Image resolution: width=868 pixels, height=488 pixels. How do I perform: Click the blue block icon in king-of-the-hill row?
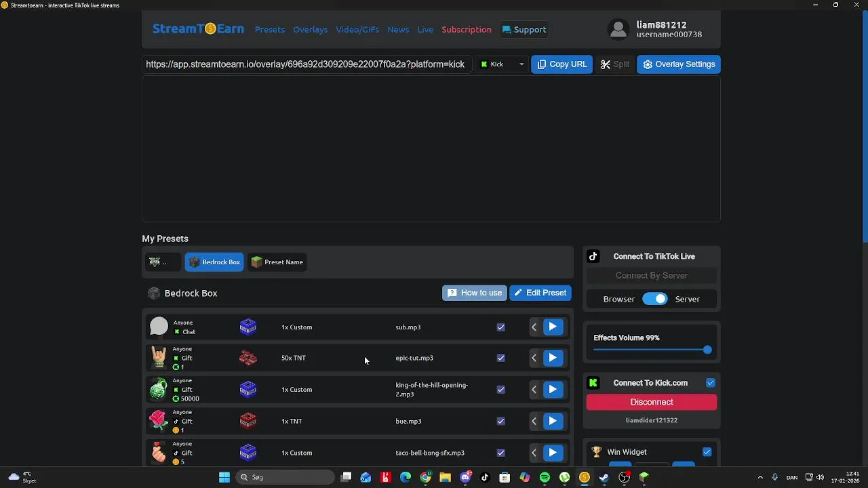248,389
